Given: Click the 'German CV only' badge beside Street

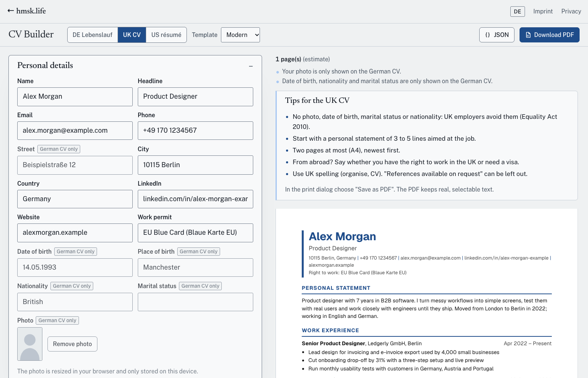Looking at the screenshot, I should (59, 149).
